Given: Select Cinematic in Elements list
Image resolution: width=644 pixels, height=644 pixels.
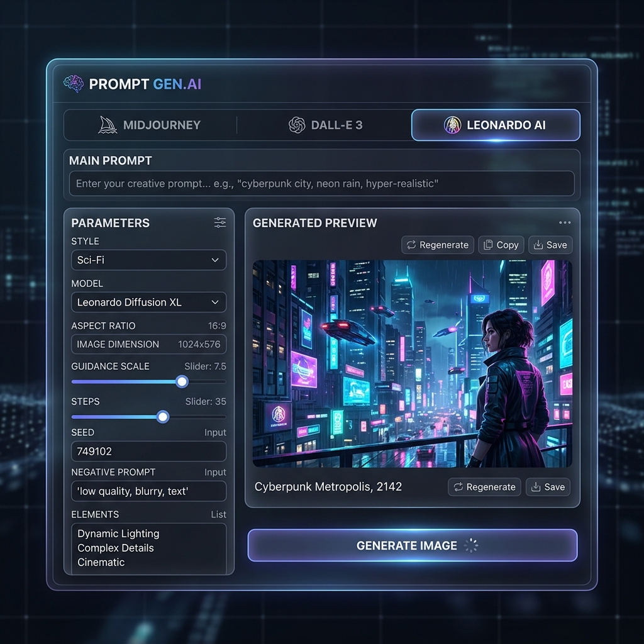Looking at the screenshot, I should 101,562.
